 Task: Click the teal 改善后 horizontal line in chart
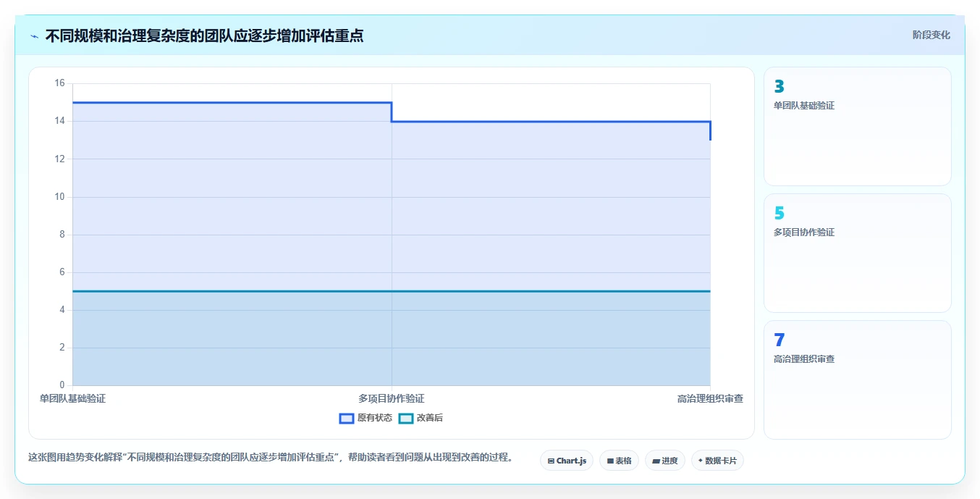(391, 291)
